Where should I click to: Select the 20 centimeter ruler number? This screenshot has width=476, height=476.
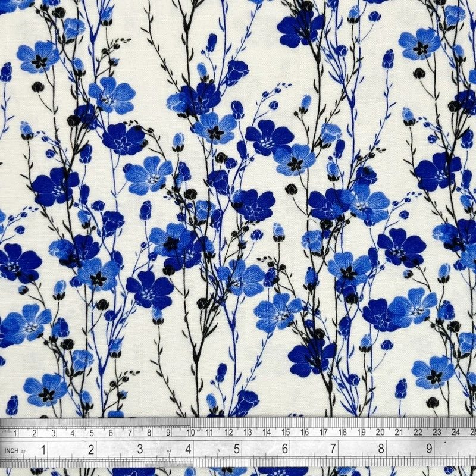(380, 433)
